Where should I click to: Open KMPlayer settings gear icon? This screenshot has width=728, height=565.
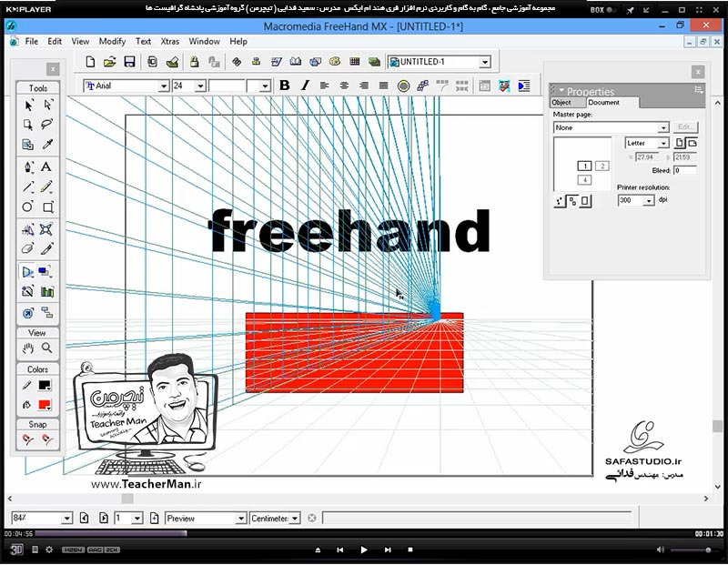[x=49, y=550]
